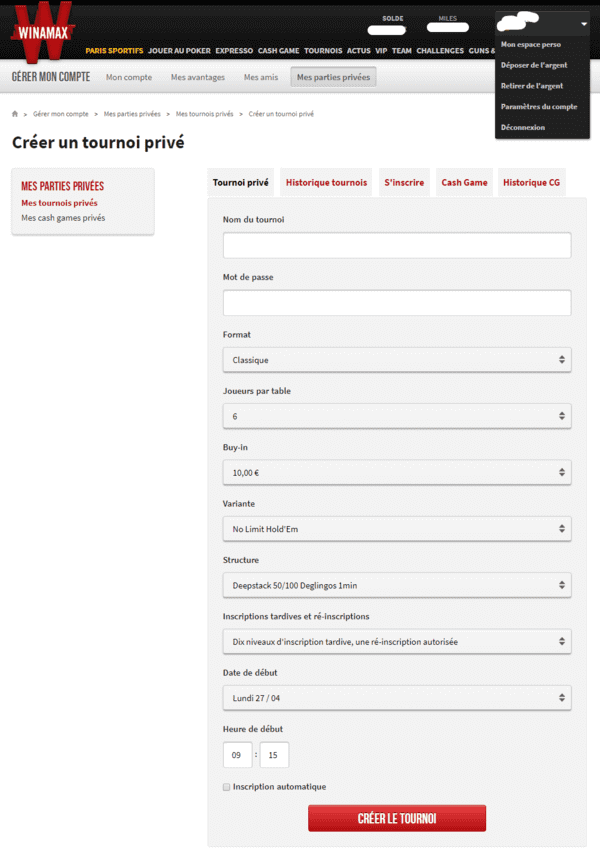Go to the S'inscrire tab
The width and height of the screenshot is (600, 850).
(404, 183)
